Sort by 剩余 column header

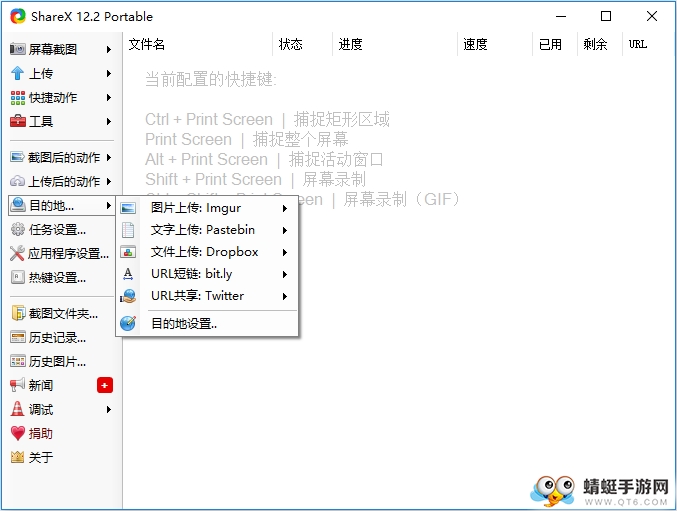point(600,44)
